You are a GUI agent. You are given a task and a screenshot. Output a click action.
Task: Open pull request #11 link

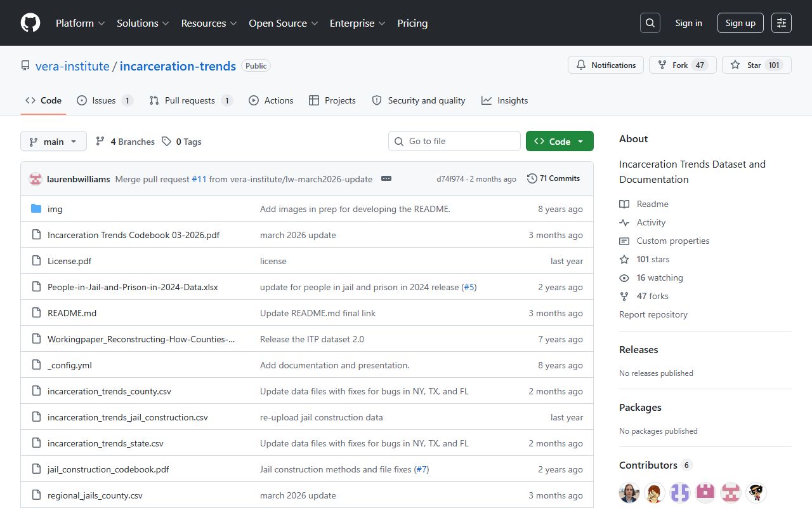(199, 179)
